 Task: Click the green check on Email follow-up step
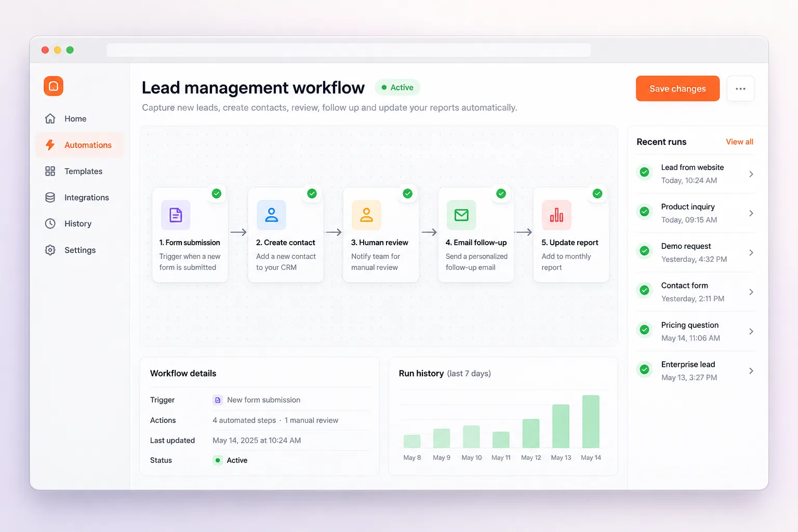tap(501, 193)
